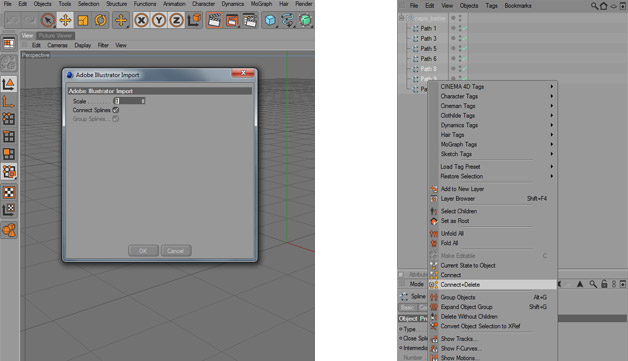Choose Add to New Layer
The image size is (628, 361).
coord(493,189)
